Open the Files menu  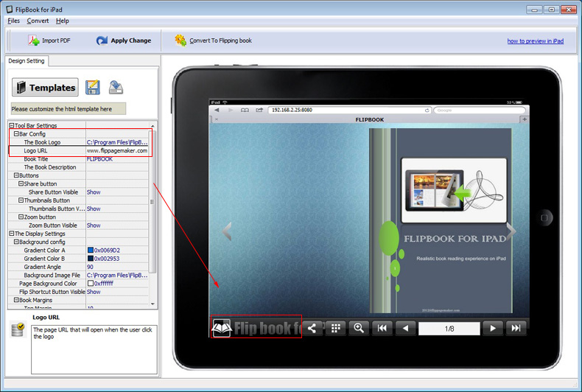(x=14, y=21)
